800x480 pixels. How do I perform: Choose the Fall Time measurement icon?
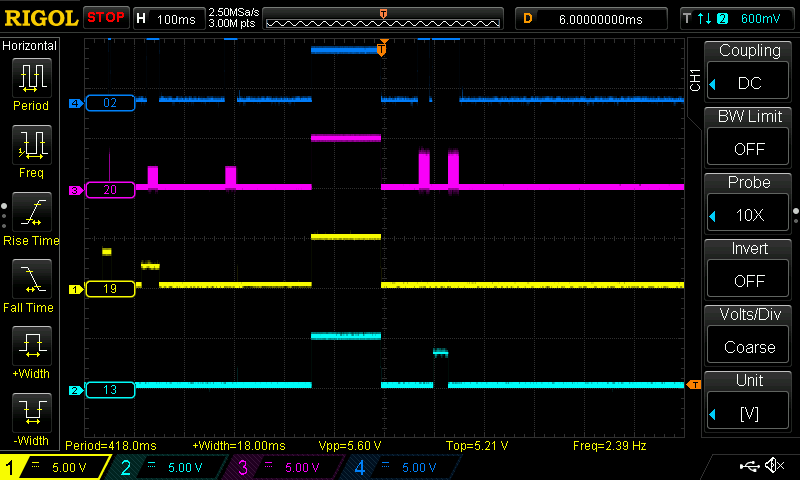pyautogui.click(x=30, y=279)
